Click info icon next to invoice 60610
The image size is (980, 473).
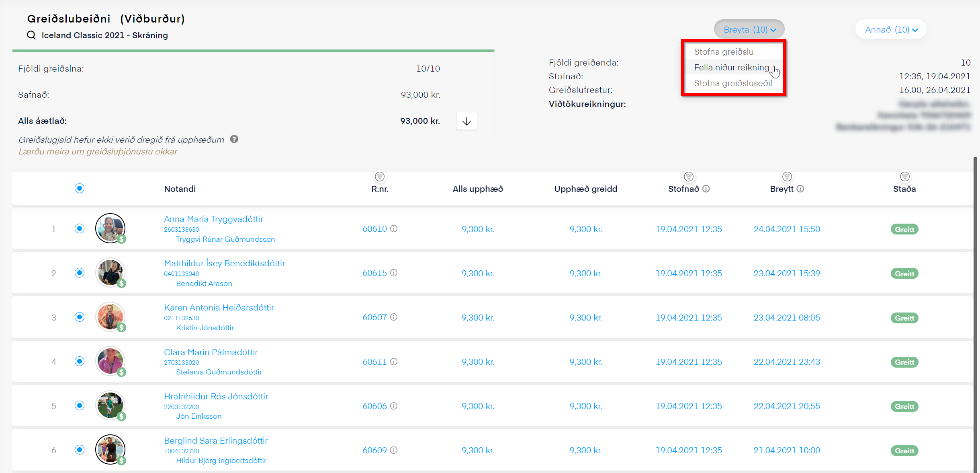pos(394,228)
